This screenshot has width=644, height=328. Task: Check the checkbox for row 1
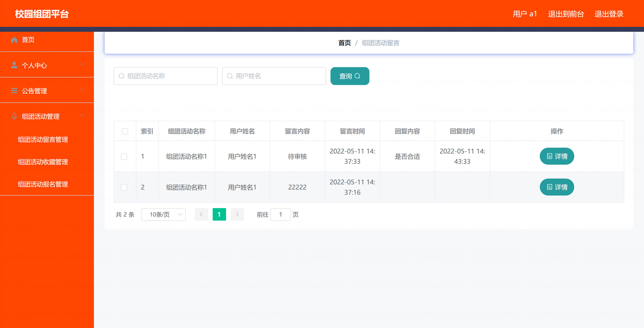(x=124, y=157)
